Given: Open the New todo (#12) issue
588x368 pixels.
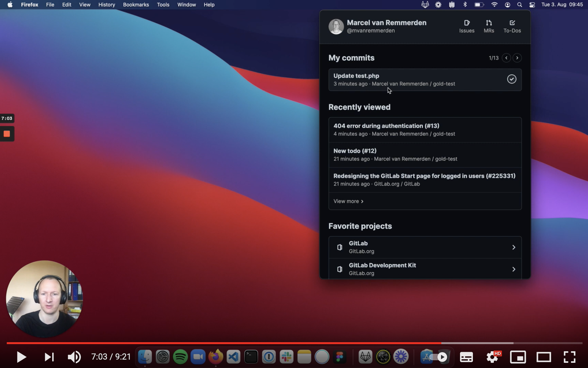Looking at the screenshot, I should pyautogui.click(x=425, y=155).
